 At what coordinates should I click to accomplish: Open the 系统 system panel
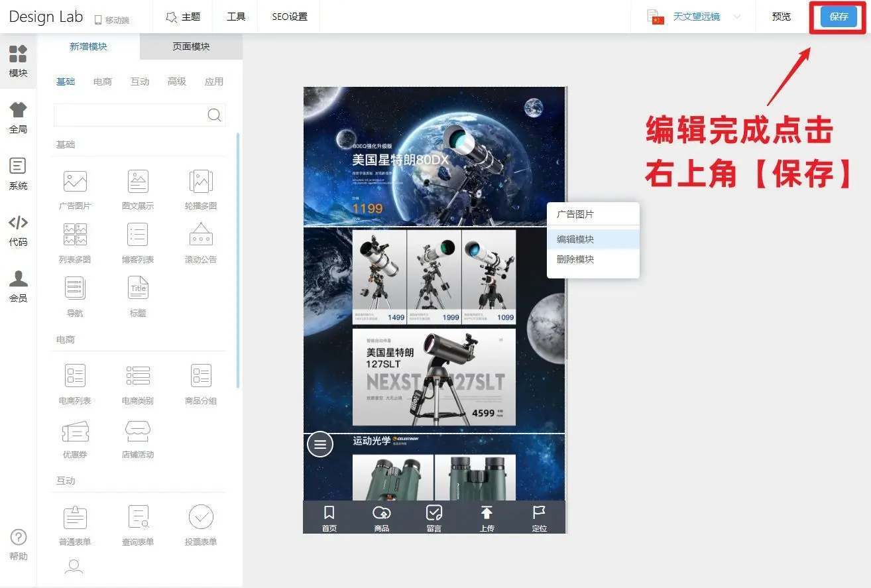tap(18, 174)
